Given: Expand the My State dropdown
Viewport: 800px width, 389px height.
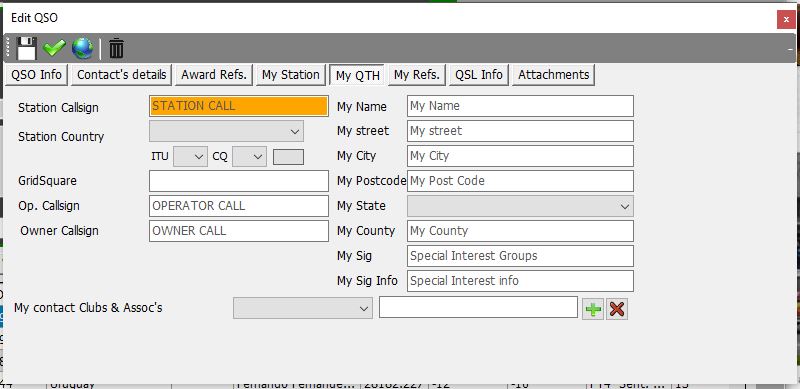Looking at the screenshot, I should (x=520, y=206).
